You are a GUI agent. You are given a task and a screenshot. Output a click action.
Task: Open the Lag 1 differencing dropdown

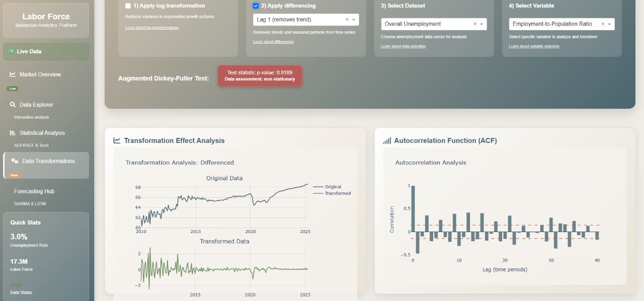point(354,20)
